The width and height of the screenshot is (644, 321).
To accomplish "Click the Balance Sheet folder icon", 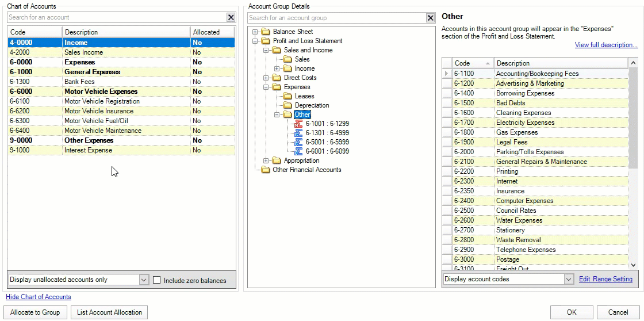I will (x=265, y=32).
